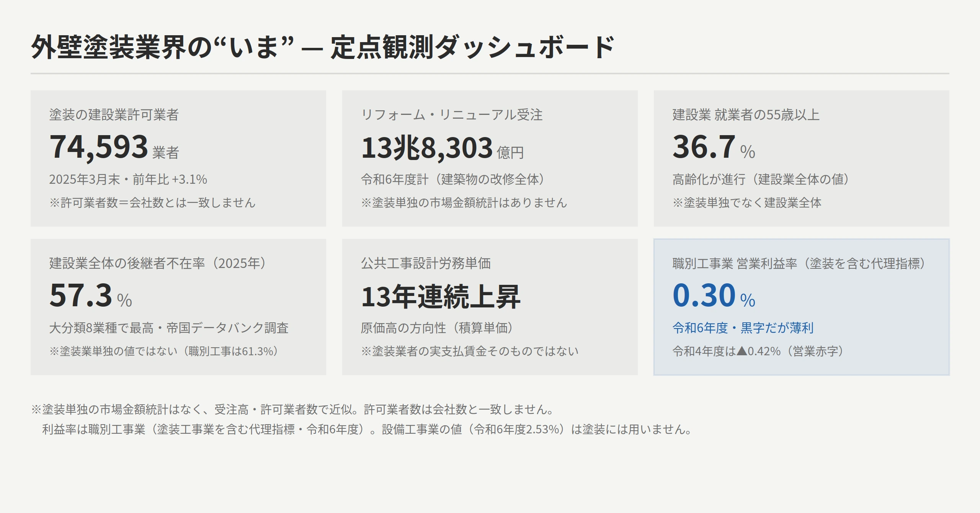Select the label 建設業 就業者の55歳以上
Screen dimensions: 980x513
tap(746, 115)
